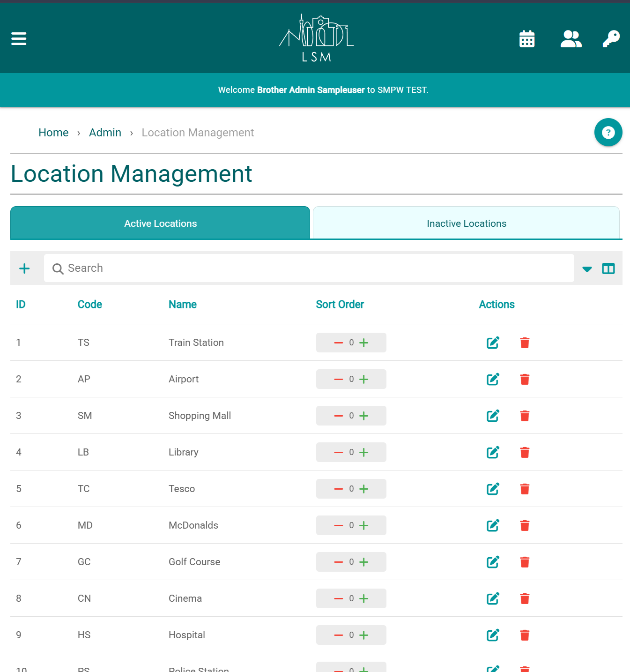Add a new location with plus icon
The image size is (630, 672).
click(x=24, y=268)
